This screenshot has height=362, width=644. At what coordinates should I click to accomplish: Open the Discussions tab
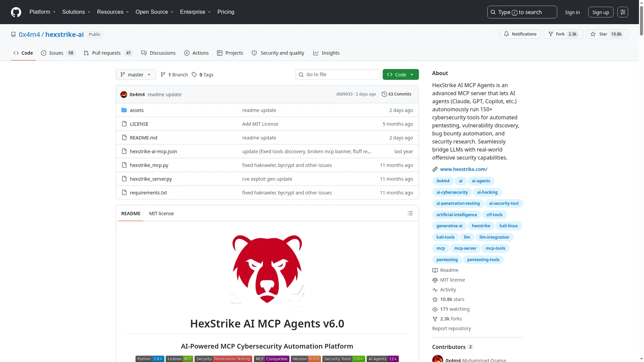click(x=158, y=53)
